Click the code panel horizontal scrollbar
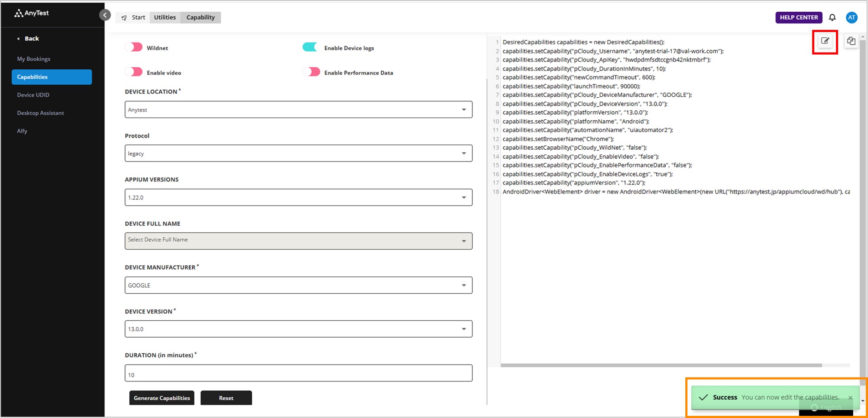The height and width of the screenshot is (418, 868). (661, 365)
